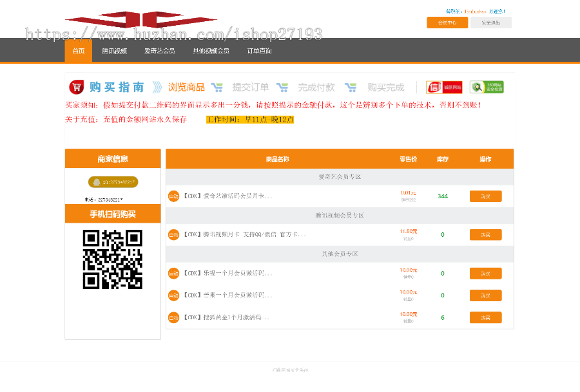
Task: Click the 浏览商品 step label
Action: tap(186, 87)
